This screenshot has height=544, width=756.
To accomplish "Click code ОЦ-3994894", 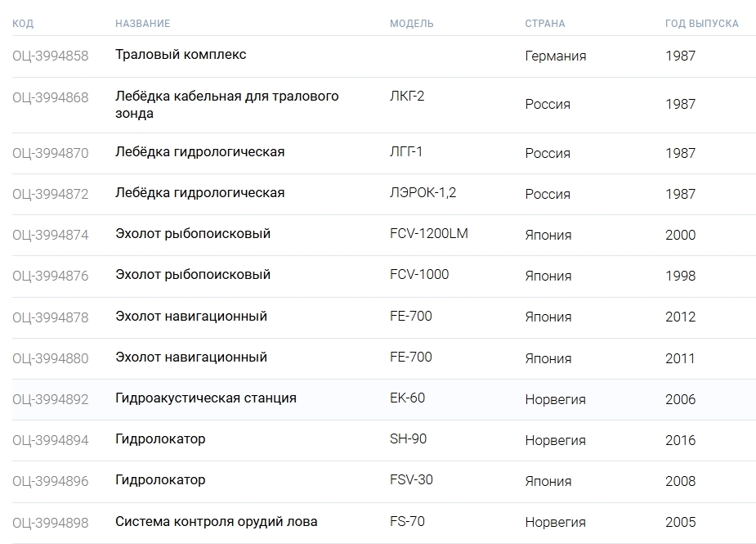I will (50, 440).
